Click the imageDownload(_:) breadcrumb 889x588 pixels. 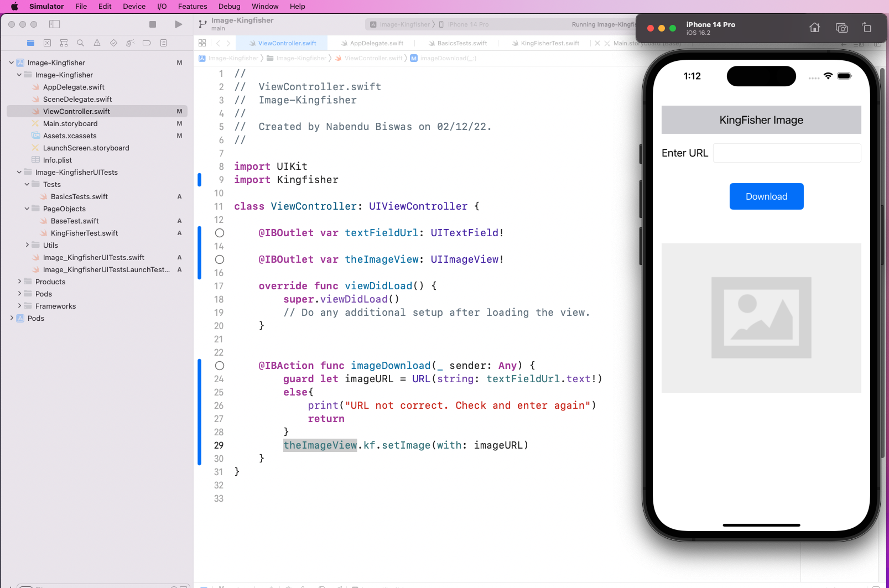pyautogui.click(x=443, y=58)
